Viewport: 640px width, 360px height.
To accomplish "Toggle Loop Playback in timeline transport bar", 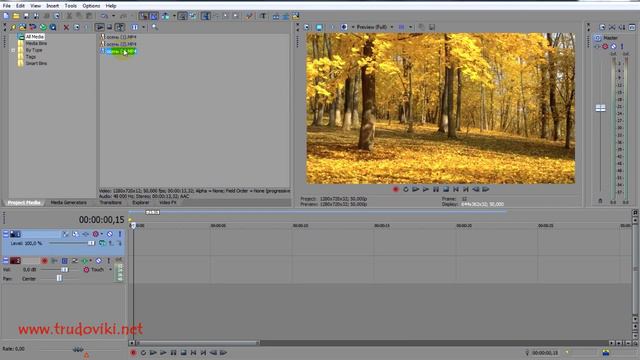I will [143, 353].
